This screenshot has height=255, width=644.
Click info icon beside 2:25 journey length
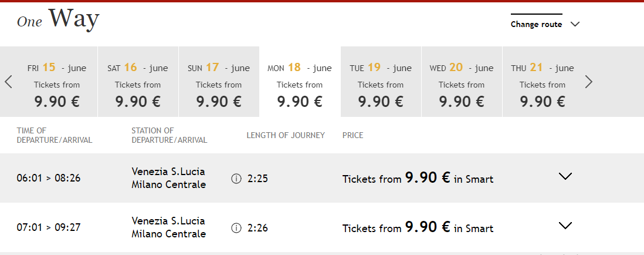coord(236,179)
